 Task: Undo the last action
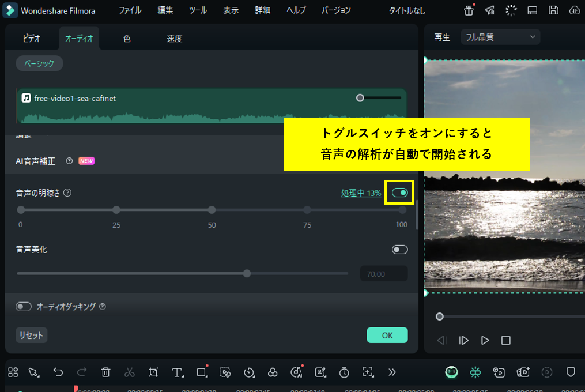coord(58,372)
